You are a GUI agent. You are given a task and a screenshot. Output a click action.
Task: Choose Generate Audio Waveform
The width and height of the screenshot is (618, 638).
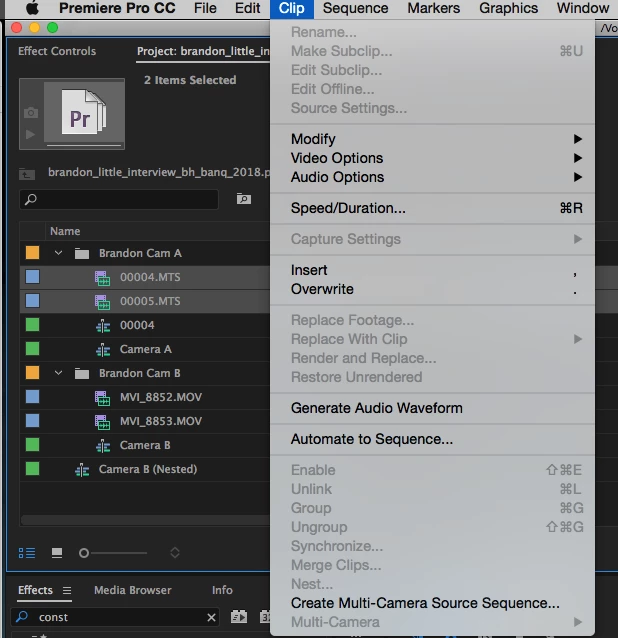click(432, 408)
